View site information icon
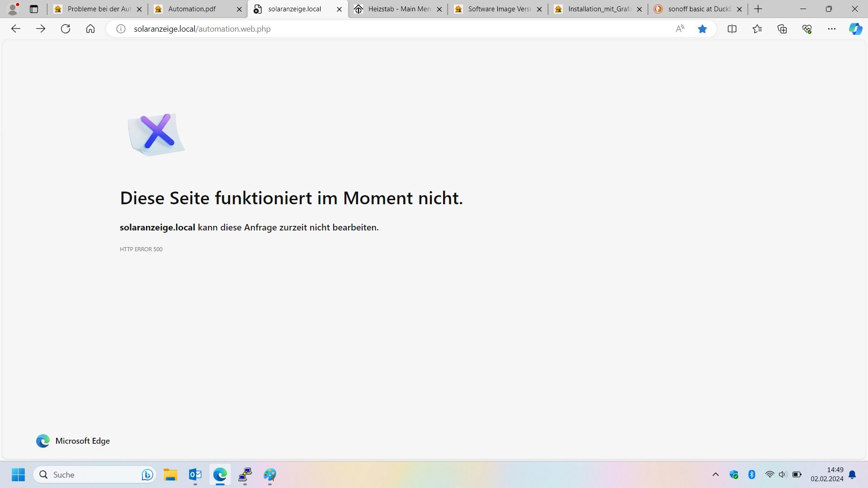868x488 pixels. [x=121, y=29]
